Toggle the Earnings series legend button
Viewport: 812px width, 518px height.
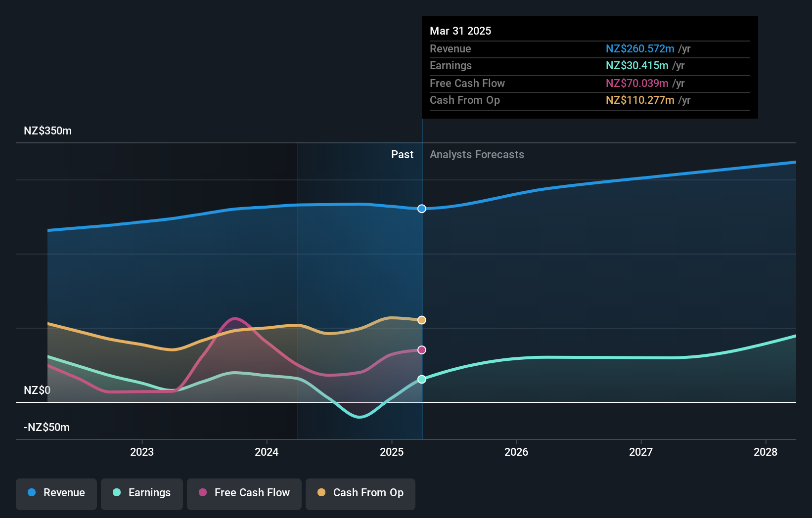142,494
